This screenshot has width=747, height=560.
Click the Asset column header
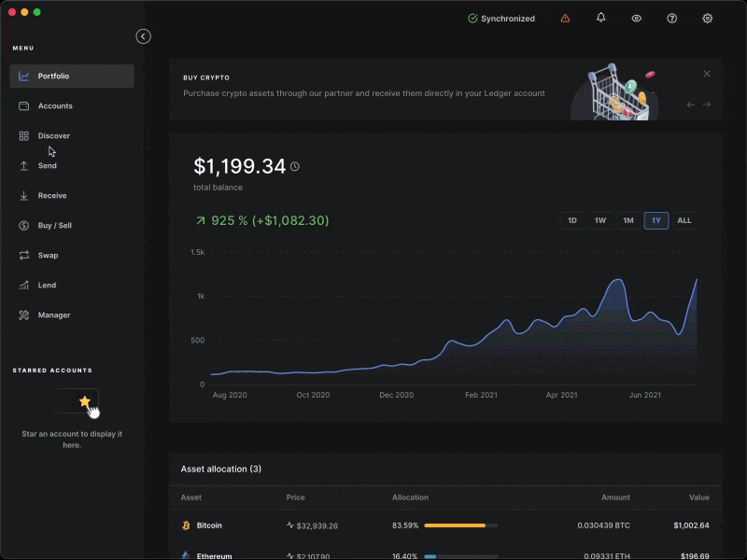(191, 497)
